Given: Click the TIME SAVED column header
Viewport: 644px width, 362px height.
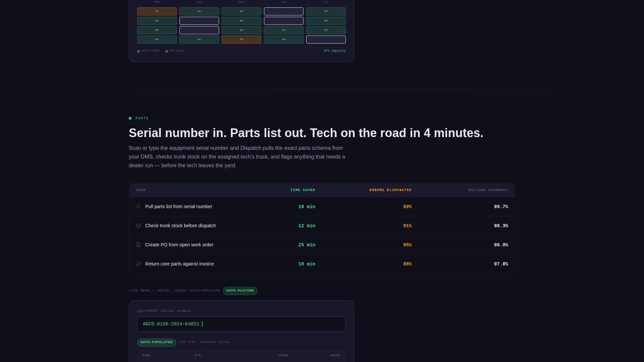Looking at the screenshot, I should tap(303, 190).
